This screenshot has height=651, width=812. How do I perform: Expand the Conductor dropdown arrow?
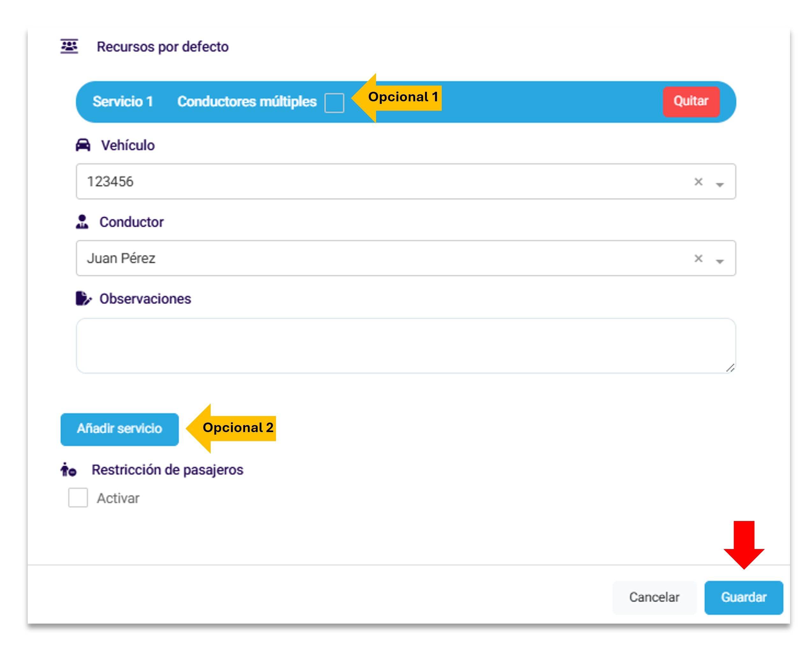point(720,261)
